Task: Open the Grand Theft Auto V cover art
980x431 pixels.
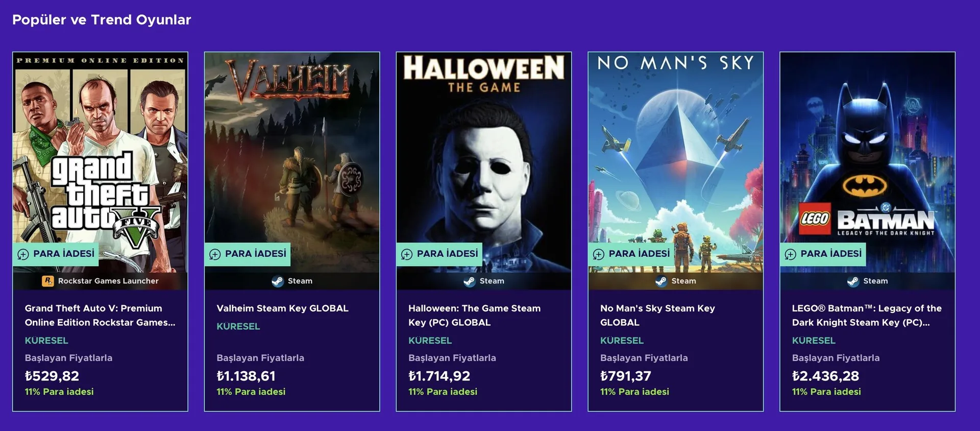Action: click(x=100, y=162)
